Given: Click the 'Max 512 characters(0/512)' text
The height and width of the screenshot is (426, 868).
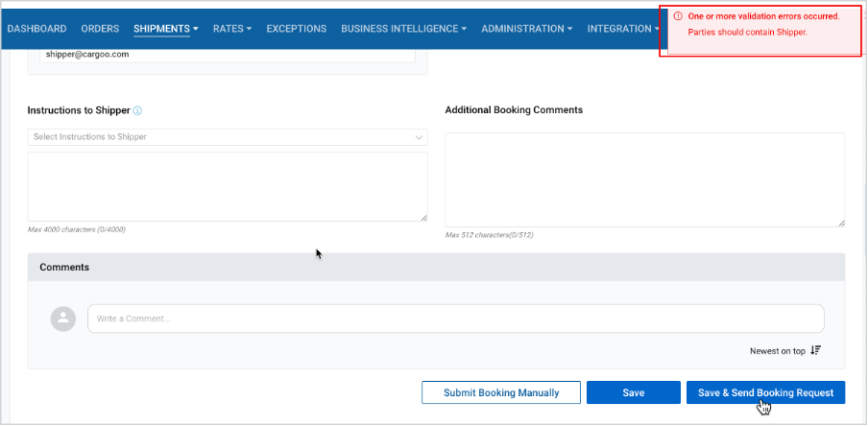Looking at the screenshot, I should click(489, 235).
